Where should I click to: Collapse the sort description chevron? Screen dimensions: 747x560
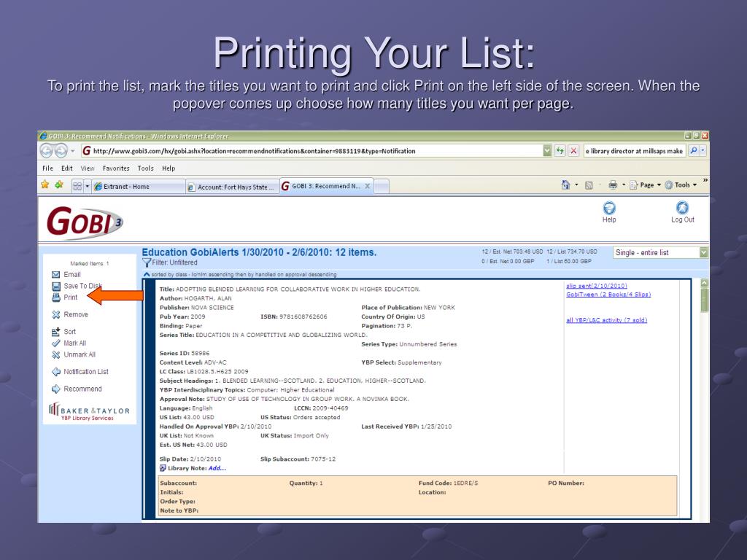coord(147,275)
